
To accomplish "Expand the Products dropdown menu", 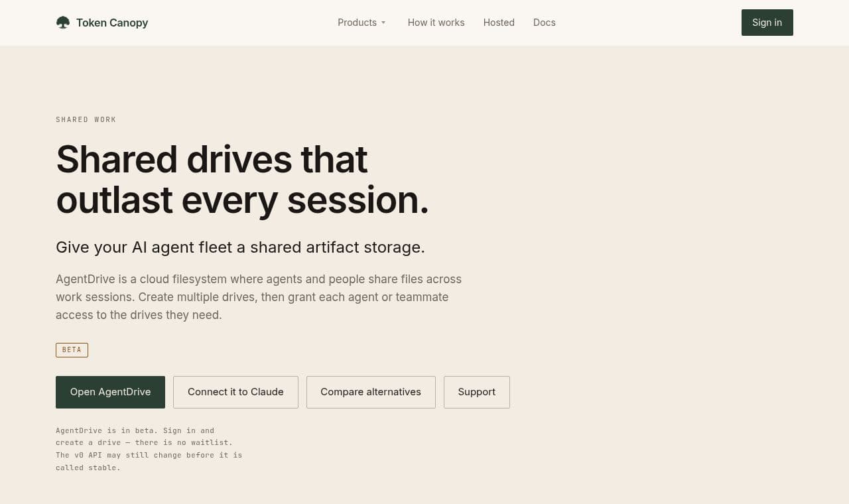I will coord(362,23).
